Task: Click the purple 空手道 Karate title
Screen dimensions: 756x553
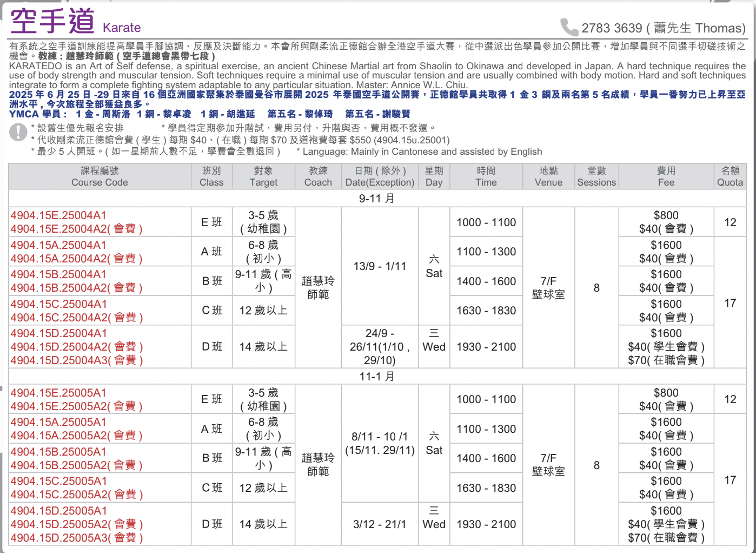Action: coord(75,22)
